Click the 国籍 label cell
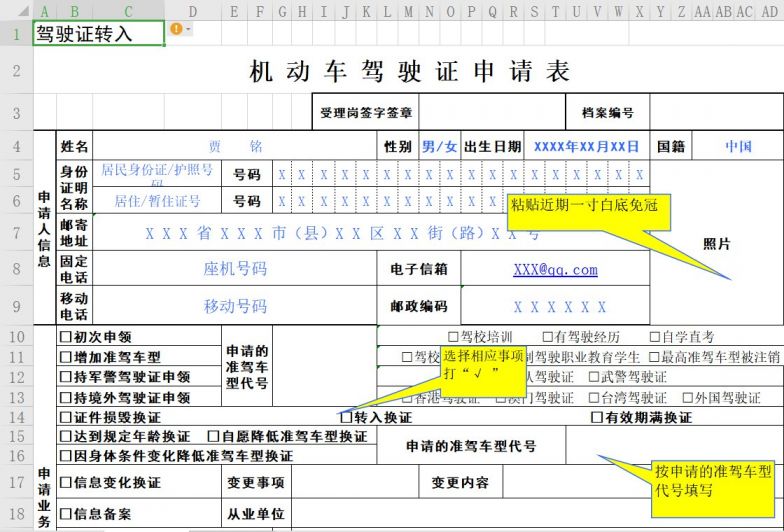 click(670, 146)
